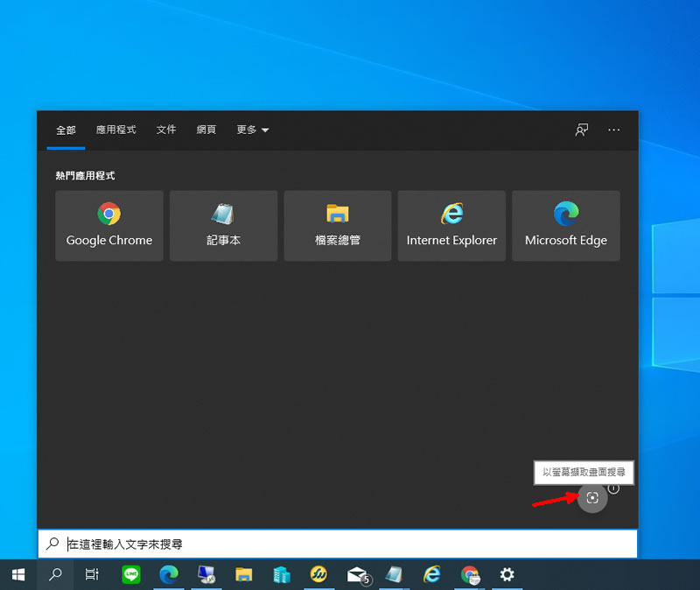Select the 全部 tab
700x590 pixels.
66,130
